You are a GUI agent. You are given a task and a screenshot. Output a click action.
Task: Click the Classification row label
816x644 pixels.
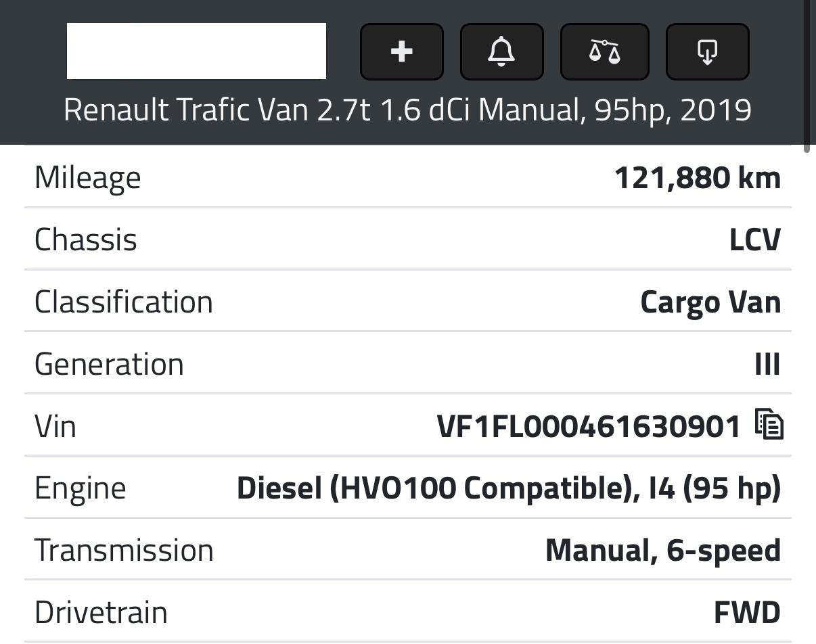124,302
